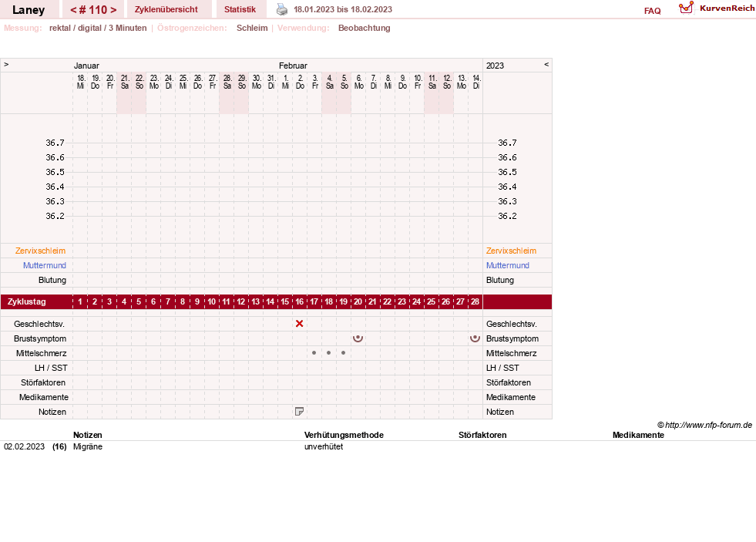Click the date column 4. Sa
Viewport: 756px width, 542px height.
(x=329, y=82)
